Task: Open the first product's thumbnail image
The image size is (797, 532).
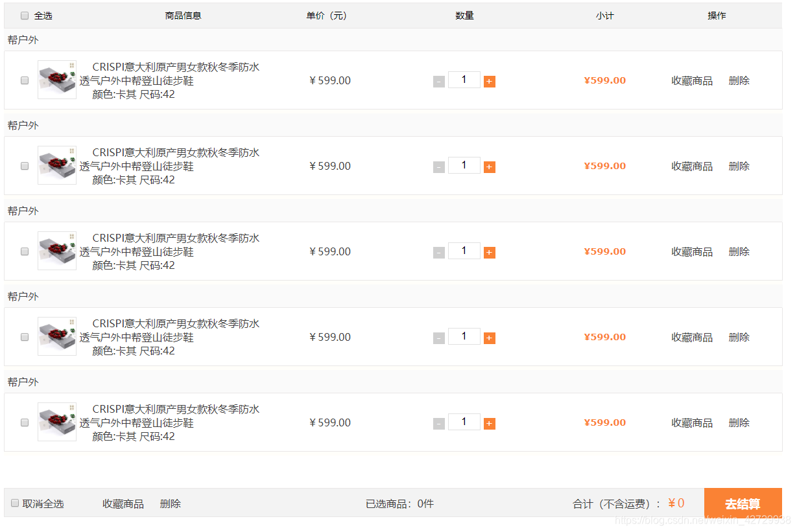Action: point(57,80)
